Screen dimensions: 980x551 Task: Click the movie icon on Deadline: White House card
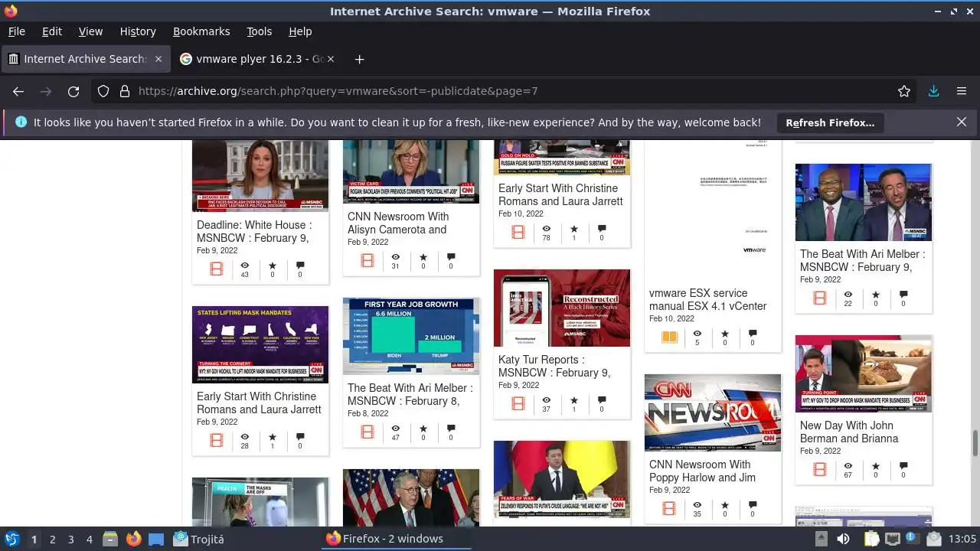(x=217, y=269)
